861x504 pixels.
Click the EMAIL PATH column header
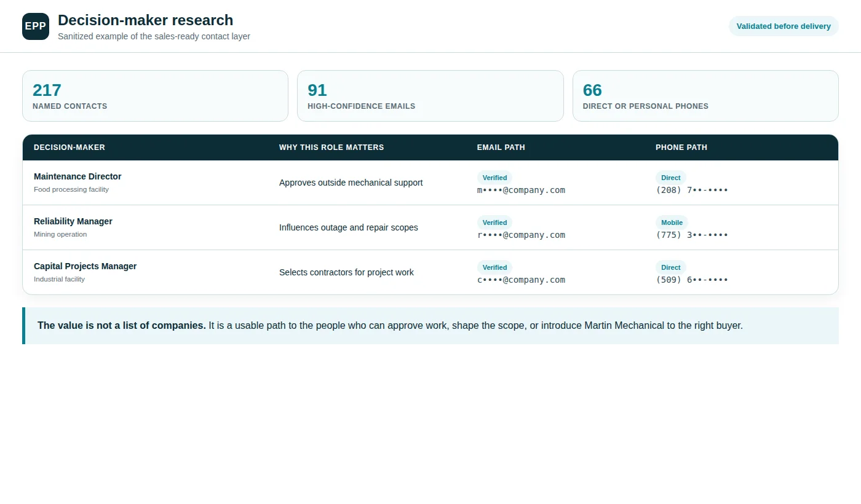coord(501,148)
